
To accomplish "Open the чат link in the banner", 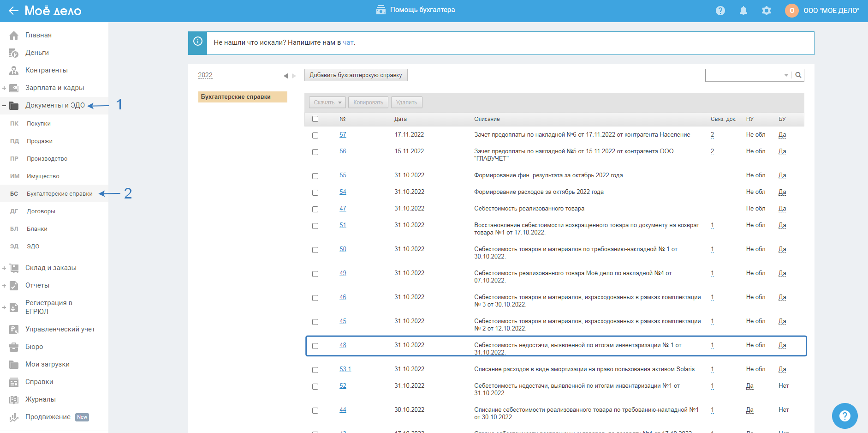I will (x=348, y=42).
